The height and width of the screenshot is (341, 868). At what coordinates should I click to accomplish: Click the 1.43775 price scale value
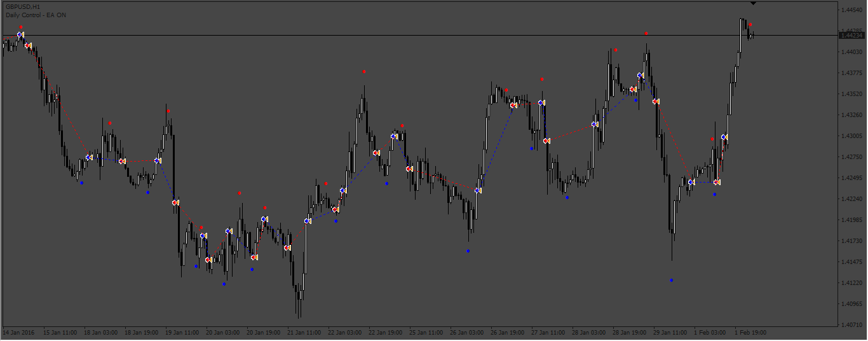click(851, 73)
